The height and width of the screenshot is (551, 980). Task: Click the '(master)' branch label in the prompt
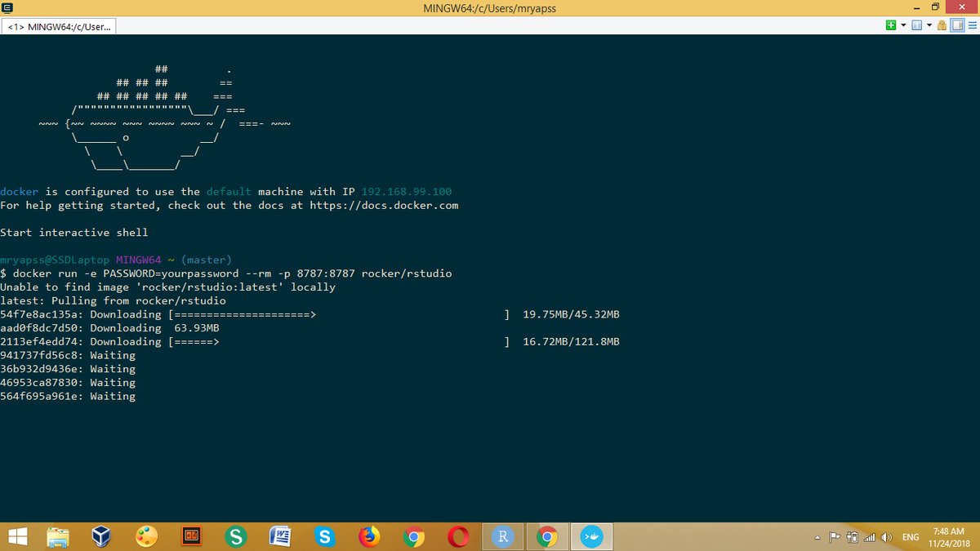[x=207, y=260]
